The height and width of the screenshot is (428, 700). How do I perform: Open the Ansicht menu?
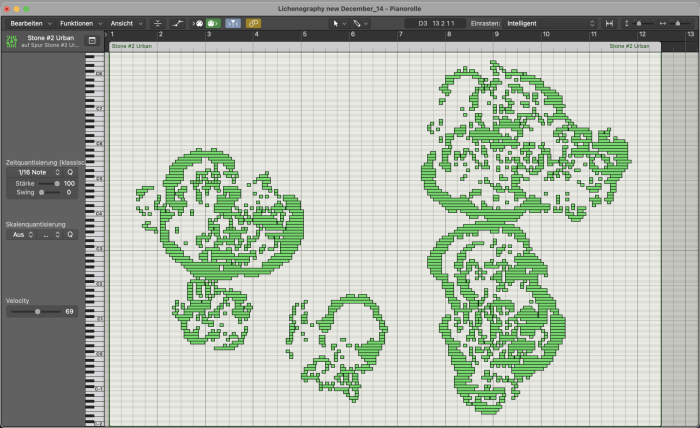127,23
